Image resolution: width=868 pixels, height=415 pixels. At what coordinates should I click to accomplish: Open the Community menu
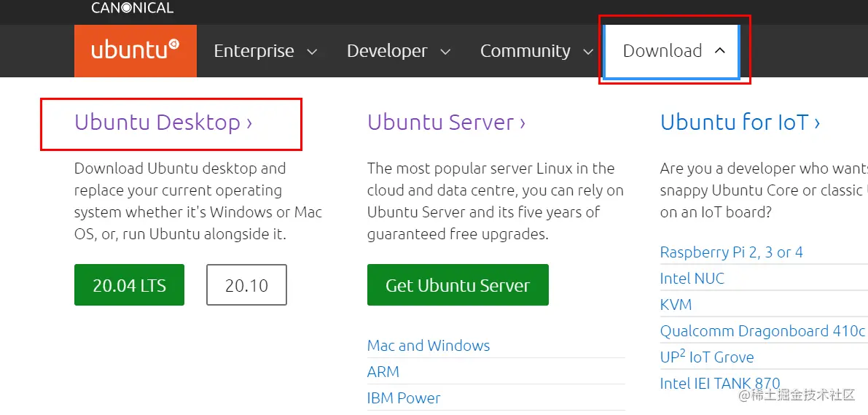[536, 51]
